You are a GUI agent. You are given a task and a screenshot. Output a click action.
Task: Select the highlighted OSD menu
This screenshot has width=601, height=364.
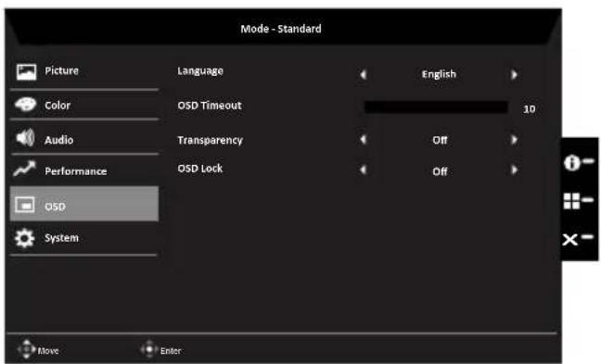coord(84,204)
